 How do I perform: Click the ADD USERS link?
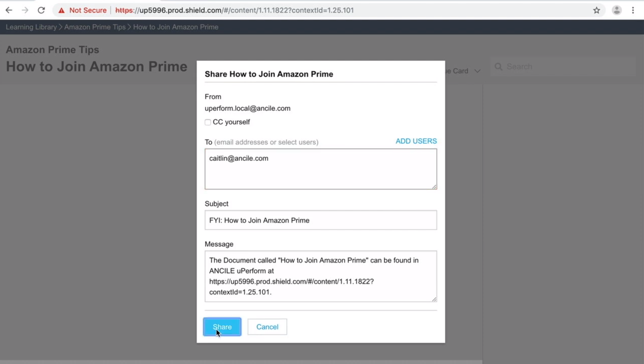[x=416, y=141]
